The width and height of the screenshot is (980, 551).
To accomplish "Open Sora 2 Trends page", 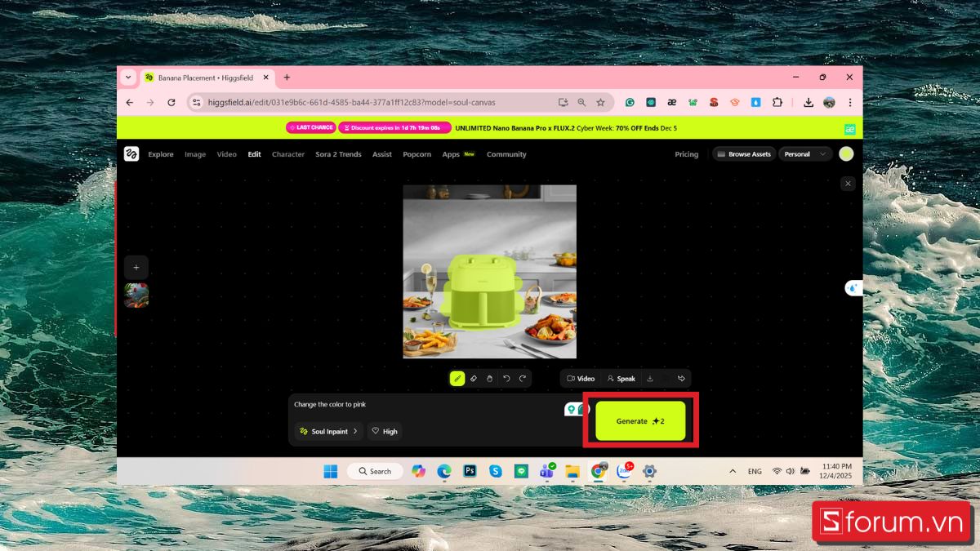I will click(338, 154).
